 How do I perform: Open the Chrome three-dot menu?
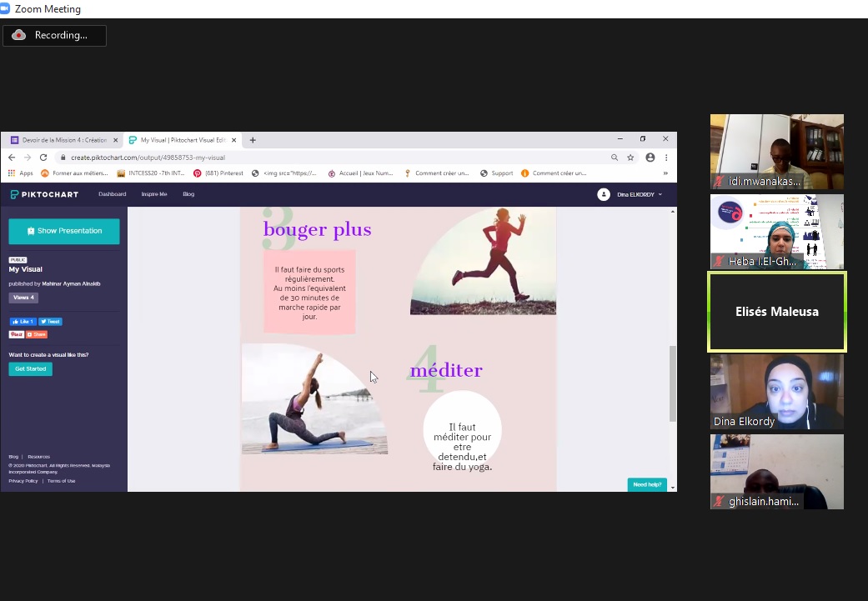[x=666, y=158]
